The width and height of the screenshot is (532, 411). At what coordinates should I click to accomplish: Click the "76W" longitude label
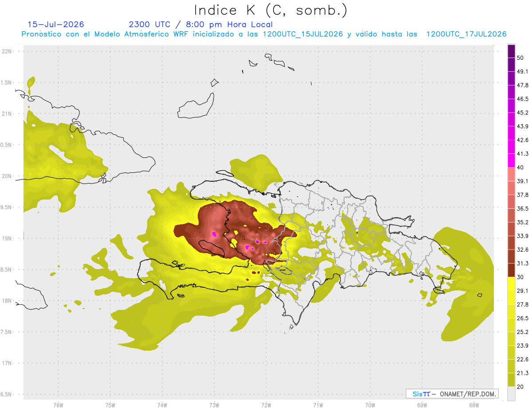(58, 405)
